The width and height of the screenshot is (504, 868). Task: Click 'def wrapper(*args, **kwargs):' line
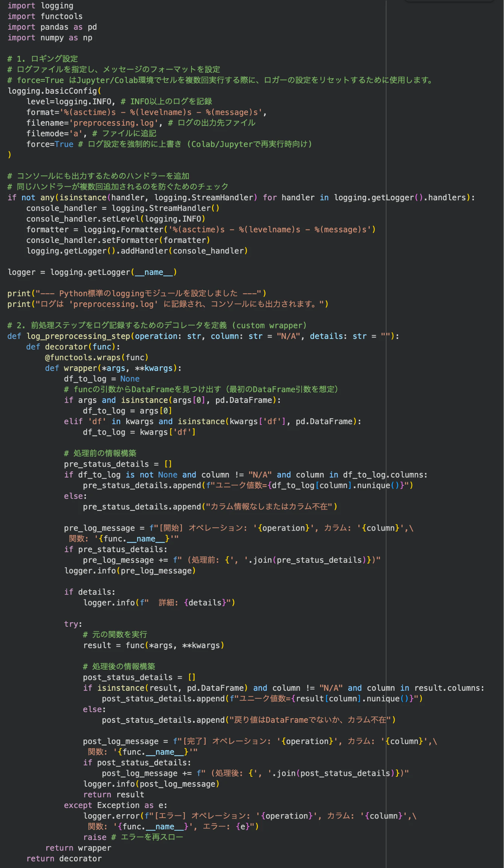tap(113, 368)
